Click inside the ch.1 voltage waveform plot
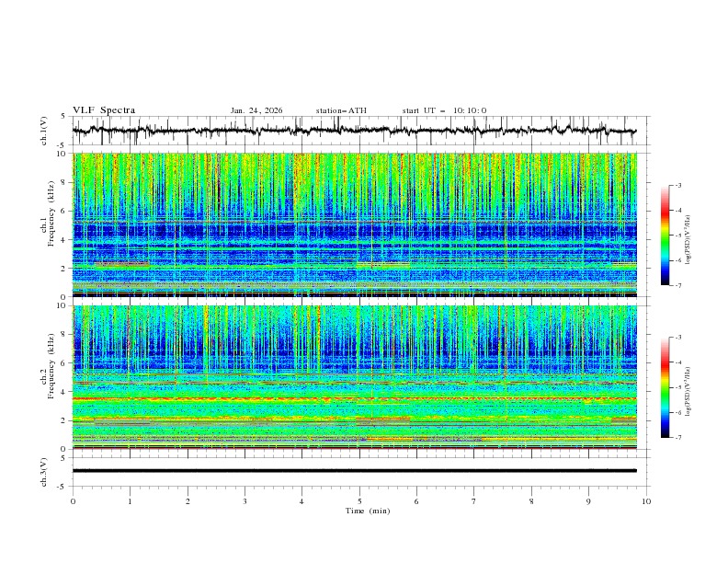 [x=360, y=131]
